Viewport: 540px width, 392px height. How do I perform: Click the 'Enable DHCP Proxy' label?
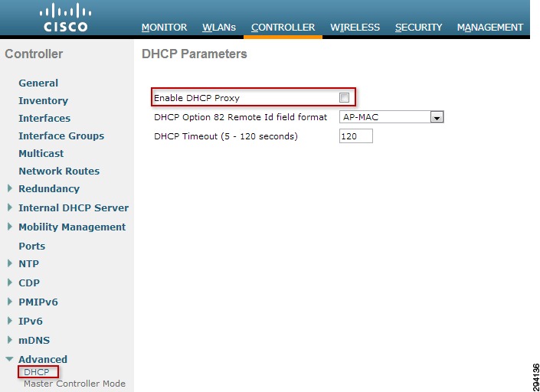(x=197, y=98)
